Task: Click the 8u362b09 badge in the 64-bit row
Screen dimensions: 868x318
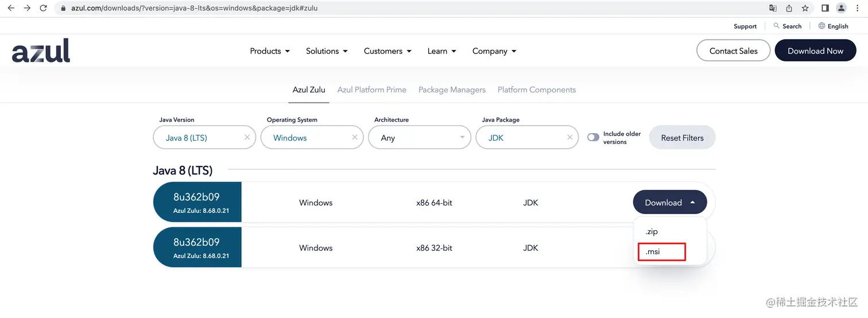Action: [x=197, y=202]
